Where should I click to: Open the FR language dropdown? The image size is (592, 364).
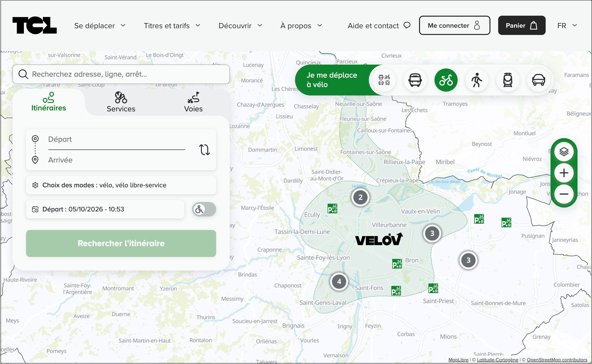[567, 26]
